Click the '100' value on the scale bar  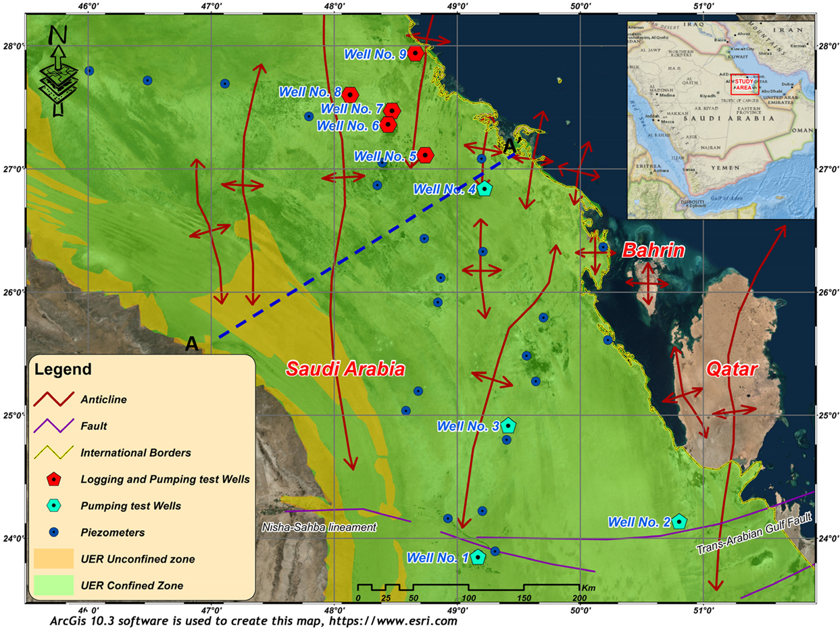(468, 598)
